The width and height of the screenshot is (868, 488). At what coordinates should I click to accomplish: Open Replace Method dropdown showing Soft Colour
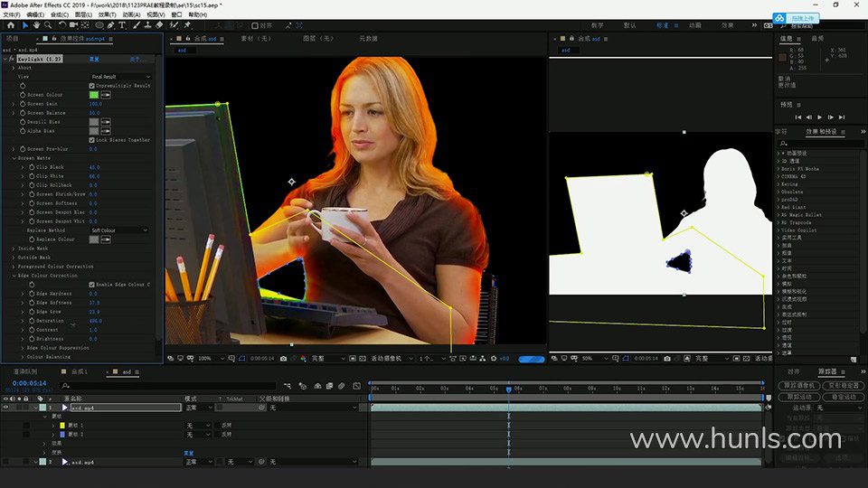pyautogui.click(x=119, y=230)
